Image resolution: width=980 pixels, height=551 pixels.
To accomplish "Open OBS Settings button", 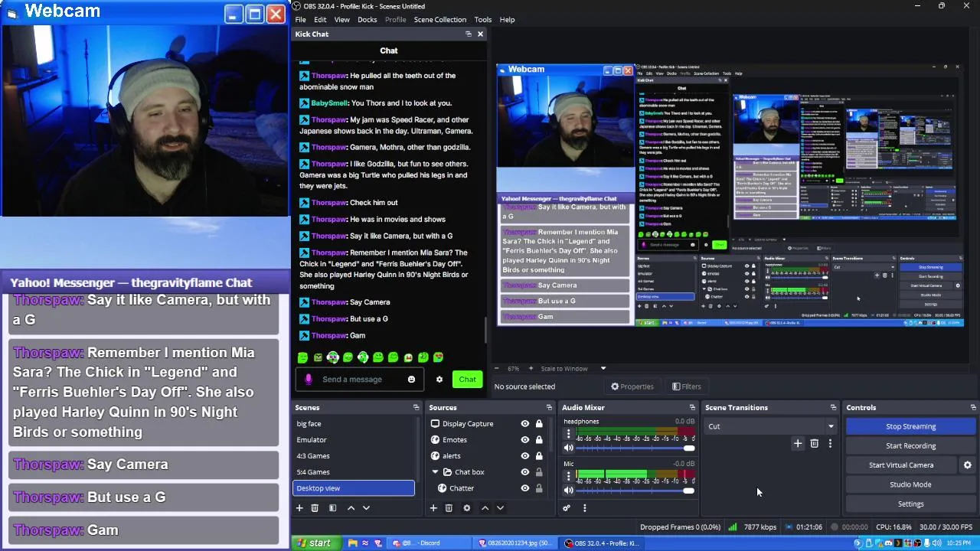I will (x=910, y=504).
